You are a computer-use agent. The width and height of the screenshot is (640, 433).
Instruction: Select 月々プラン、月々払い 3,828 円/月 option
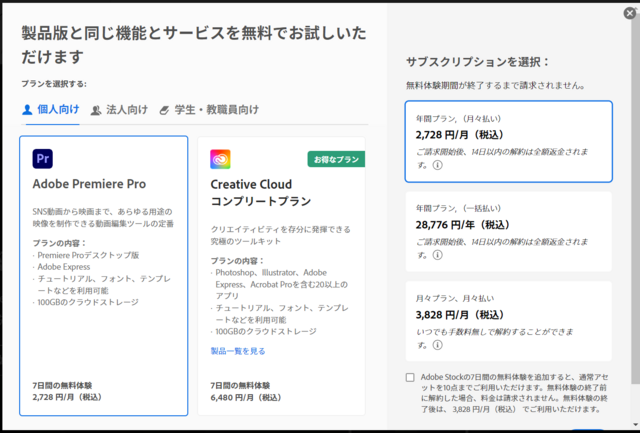pyautogui.click(x=509, y=321)
